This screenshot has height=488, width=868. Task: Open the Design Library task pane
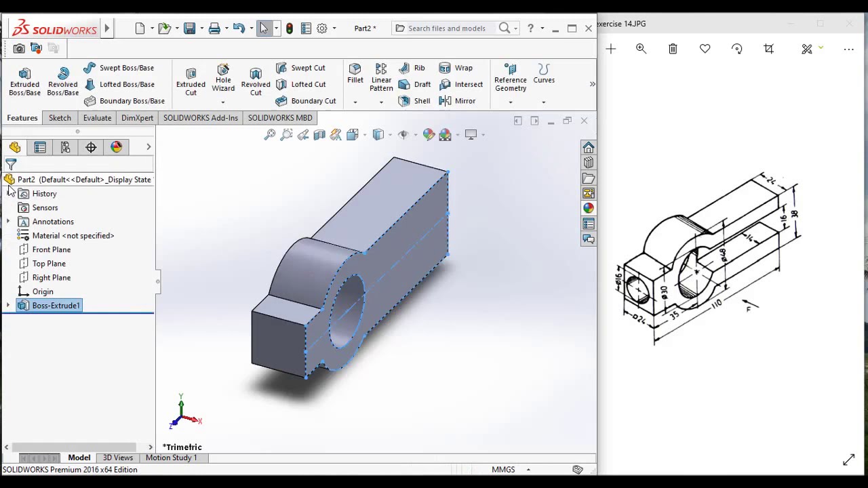coord(589,163)
